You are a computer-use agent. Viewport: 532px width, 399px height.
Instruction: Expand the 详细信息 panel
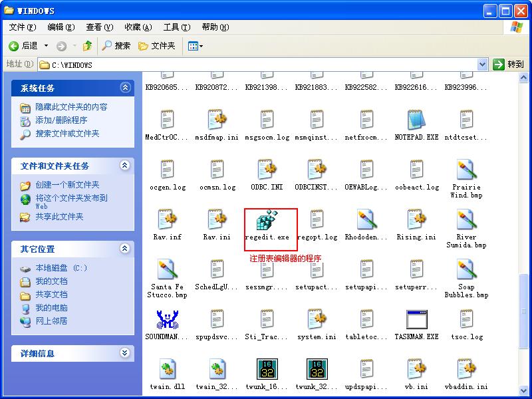(125, 353)
